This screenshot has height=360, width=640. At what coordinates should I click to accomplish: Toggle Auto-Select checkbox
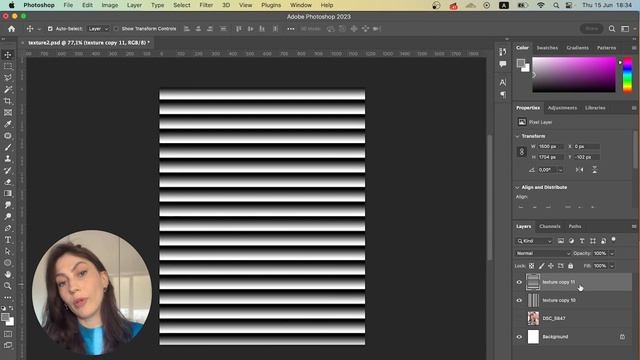(50, 29)
